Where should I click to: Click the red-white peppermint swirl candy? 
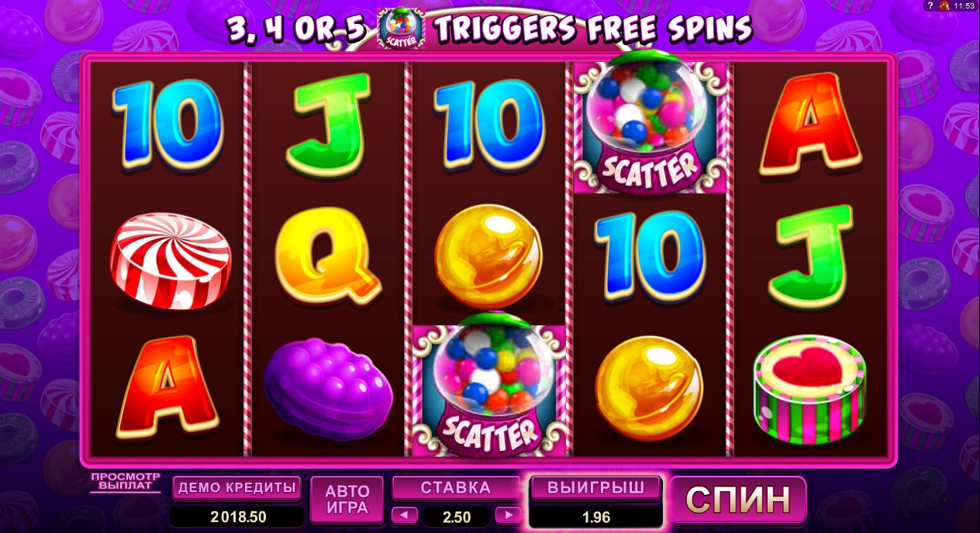[171, 258]
